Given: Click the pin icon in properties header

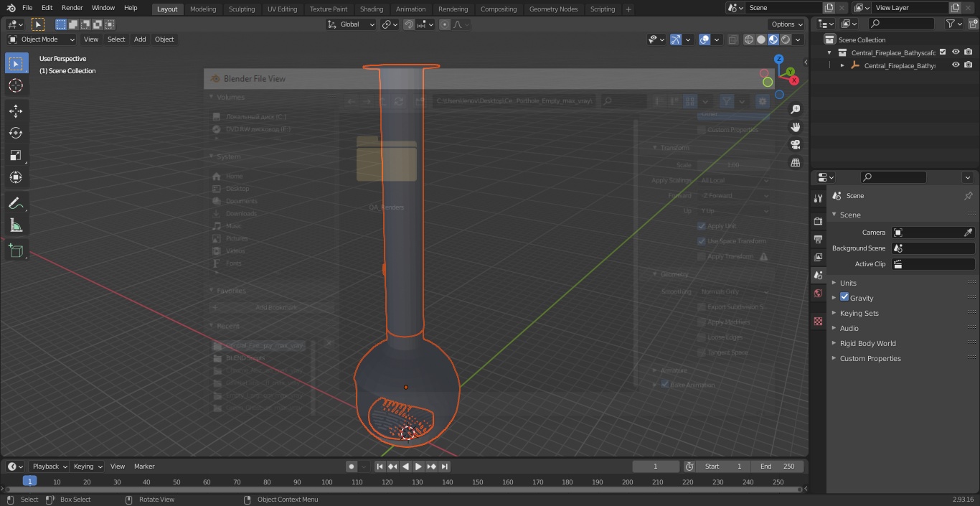Looking at the screenshot, I should [x=968, y=196].
